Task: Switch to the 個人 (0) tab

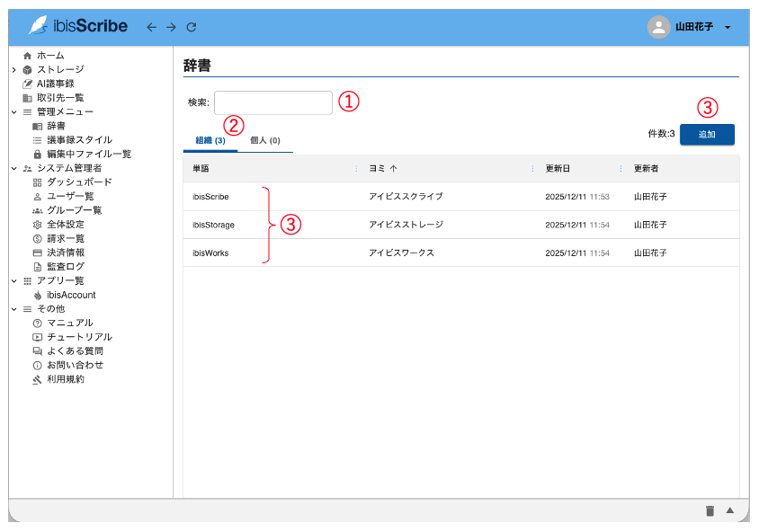Action: [x=264, y=140]
